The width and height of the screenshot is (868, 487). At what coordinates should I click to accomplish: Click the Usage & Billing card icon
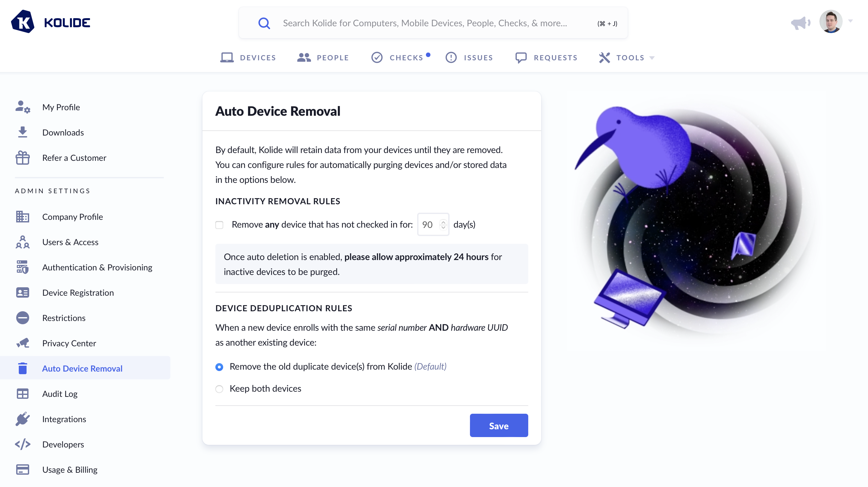point(23,469)
